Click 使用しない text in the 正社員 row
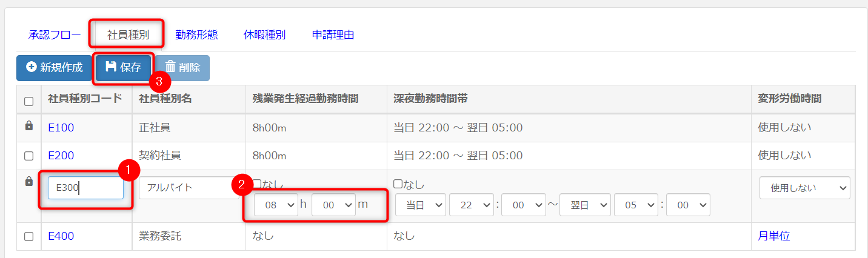The height and width of the screenshot is (258, 868). click(x=784, y=128)
